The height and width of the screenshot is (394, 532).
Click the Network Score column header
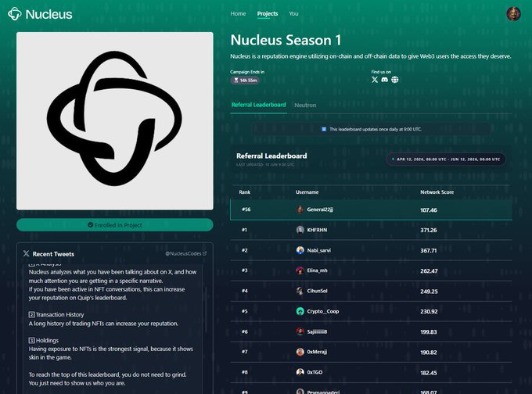pos(437,192)
